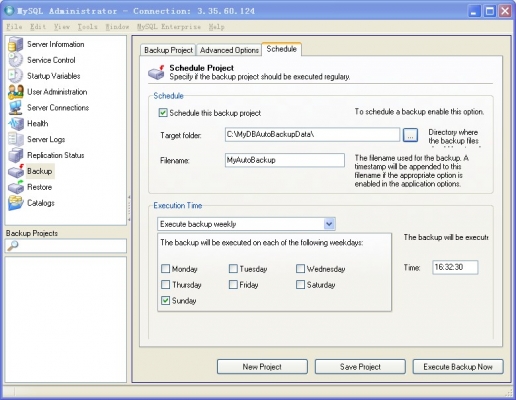Select Service Control label in sidebar
The width and height of the screenshot is (516, 400).
coord(51,60)
